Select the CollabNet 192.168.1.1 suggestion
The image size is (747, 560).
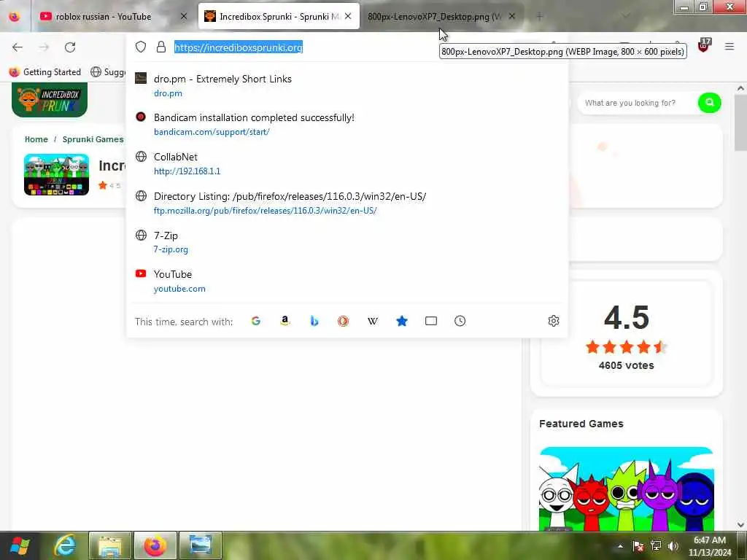point(347,164)
